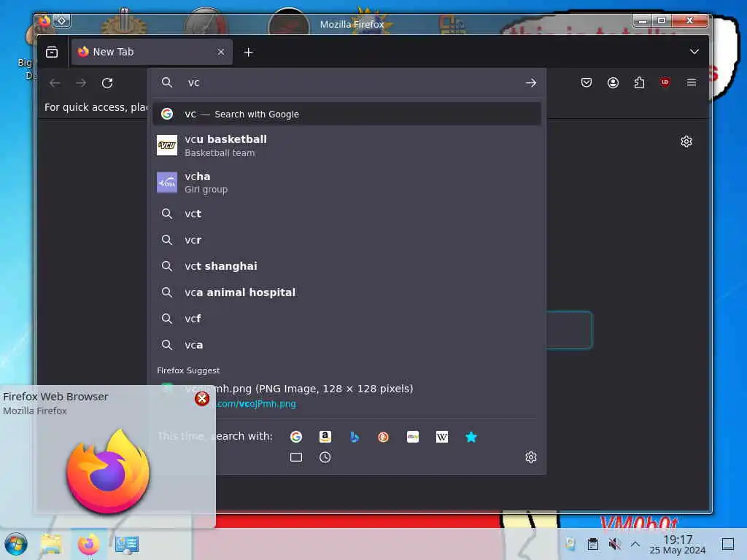
Task: Click the show desktop button in the tray
Action: [x=727, y=544]
